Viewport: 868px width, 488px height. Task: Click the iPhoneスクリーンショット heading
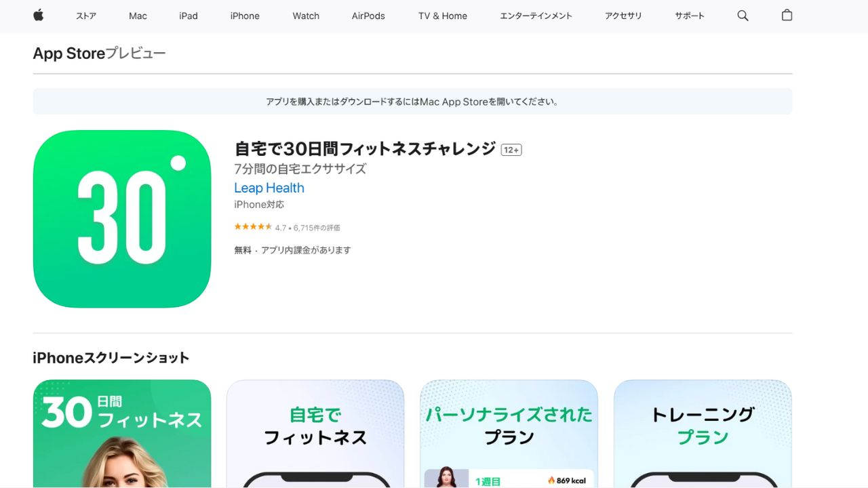tap(111, 358)
